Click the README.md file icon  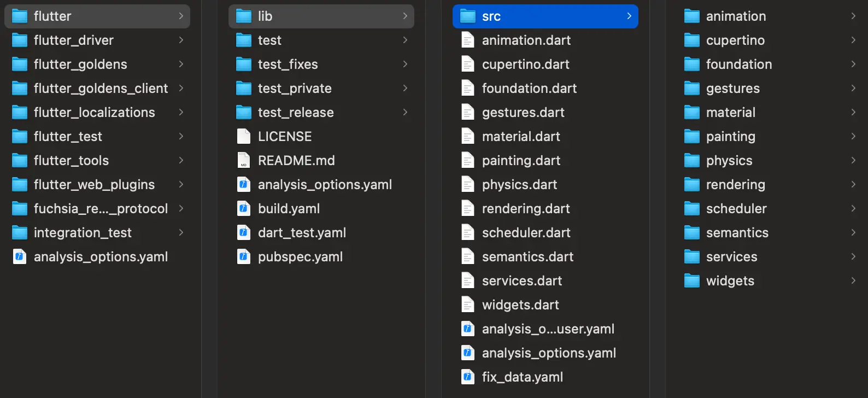pos(244,161)
